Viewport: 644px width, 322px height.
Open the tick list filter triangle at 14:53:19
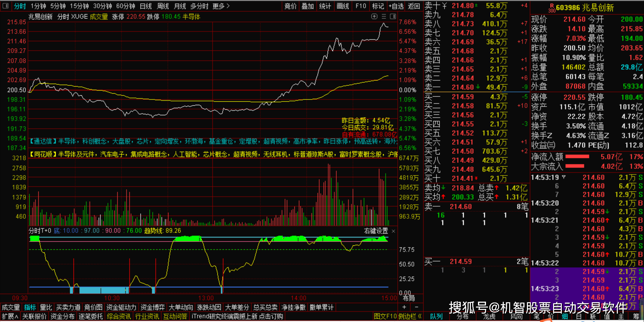[564, 177]
